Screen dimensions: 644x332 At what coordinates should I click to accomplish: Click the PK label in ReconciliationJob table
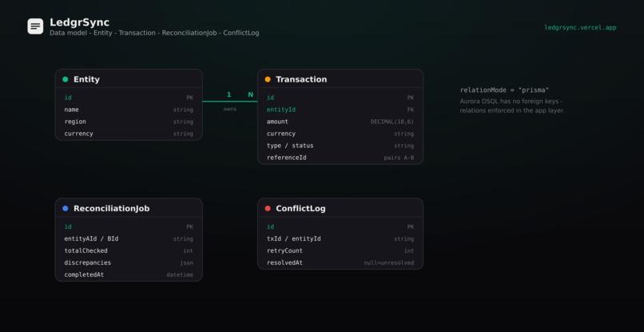[189, 227]
